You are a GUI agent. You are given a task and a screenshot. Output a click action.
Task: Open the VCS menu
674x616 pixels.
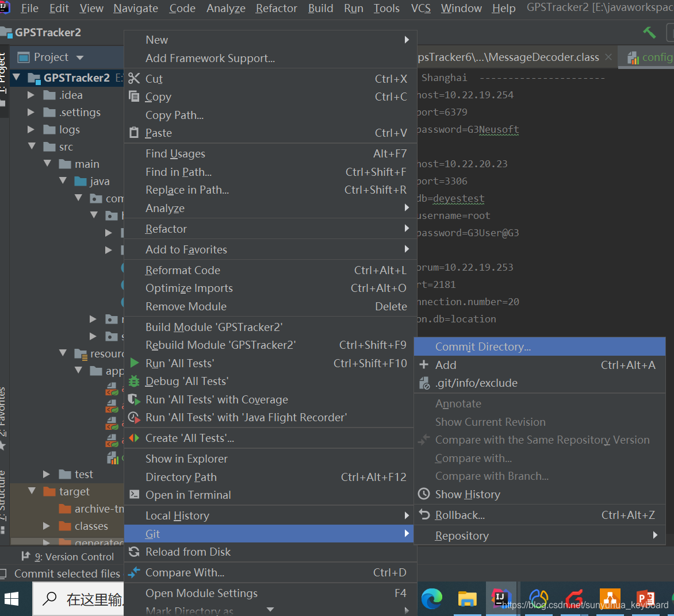point(420,8)
